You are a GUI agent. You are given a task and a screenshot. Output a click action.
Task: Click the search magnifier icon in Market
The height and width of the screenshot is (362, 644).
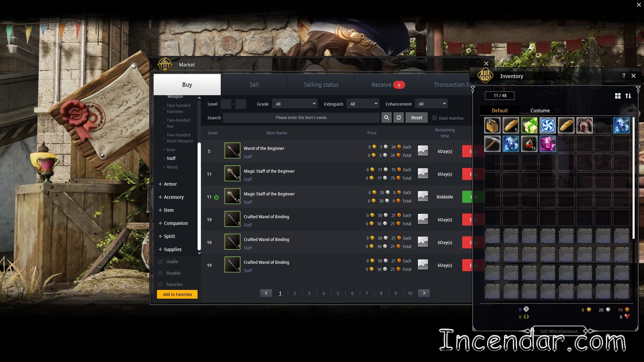[386, 118]
